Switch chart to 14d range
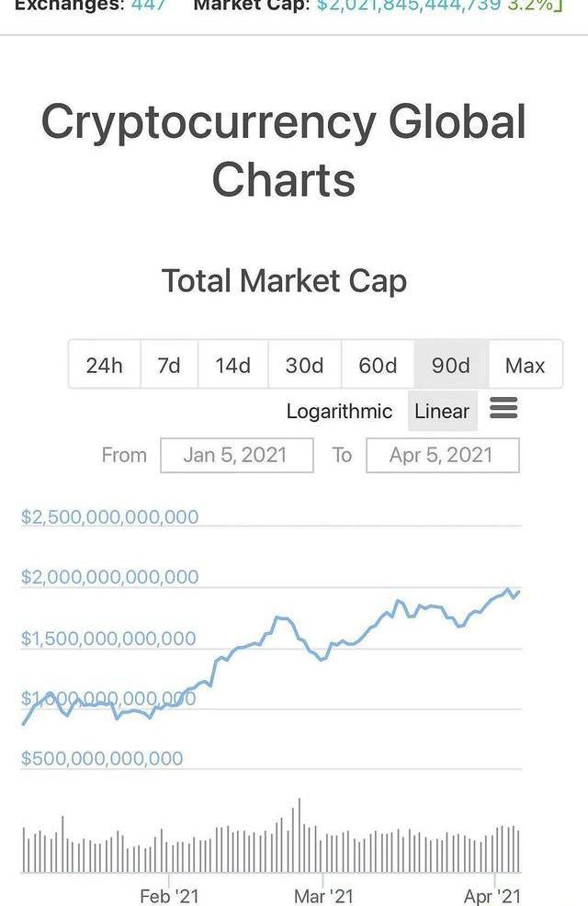 (232, 365)
